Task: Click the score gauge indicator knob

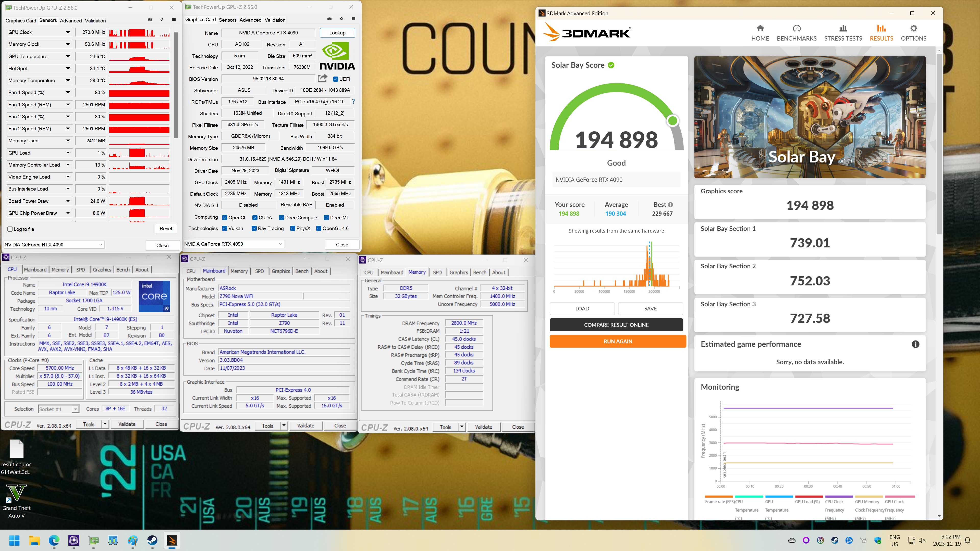Action: click(x=673, y=121)
